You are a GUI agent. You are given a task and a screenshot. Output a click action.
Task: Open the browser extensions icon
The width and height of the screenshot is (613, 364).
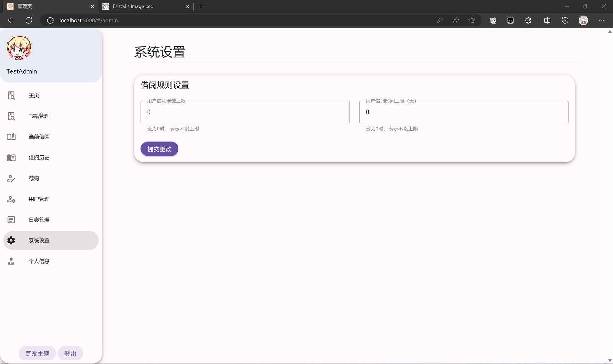pos(528,20)
